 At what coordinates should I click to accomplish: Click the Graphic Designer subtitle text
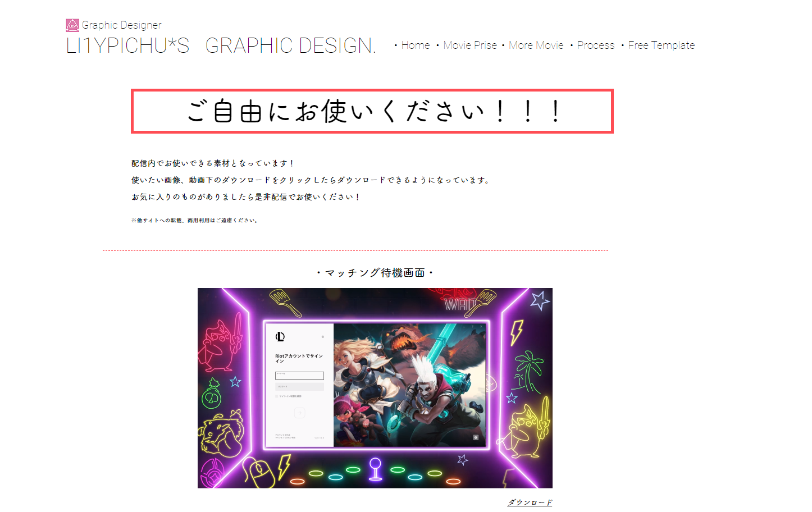122,25
